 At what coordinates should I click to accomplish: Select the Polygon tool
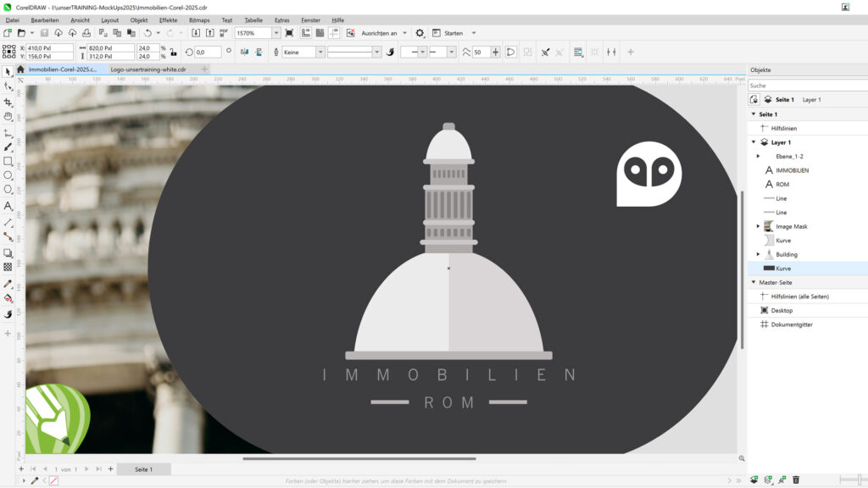[8, 190]
